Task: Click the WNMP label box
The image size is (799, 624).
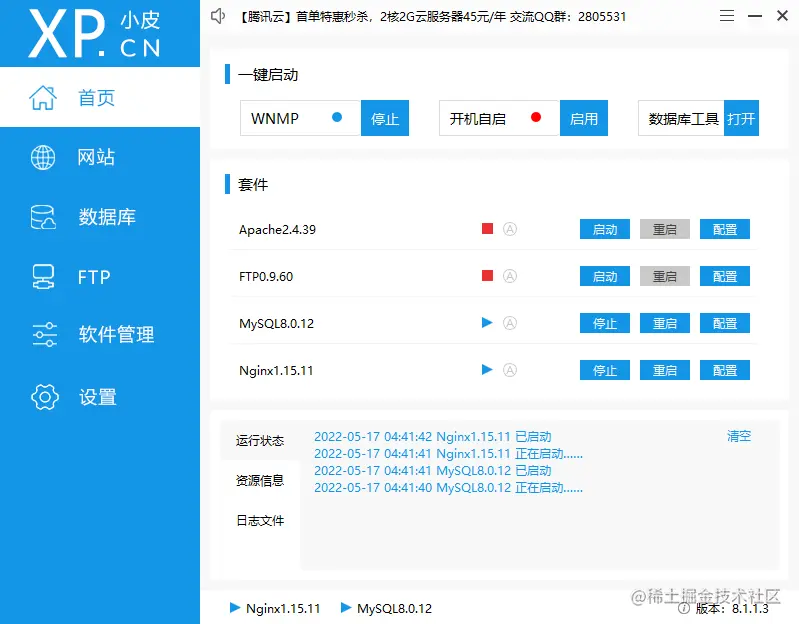Action: coord(300,118)
